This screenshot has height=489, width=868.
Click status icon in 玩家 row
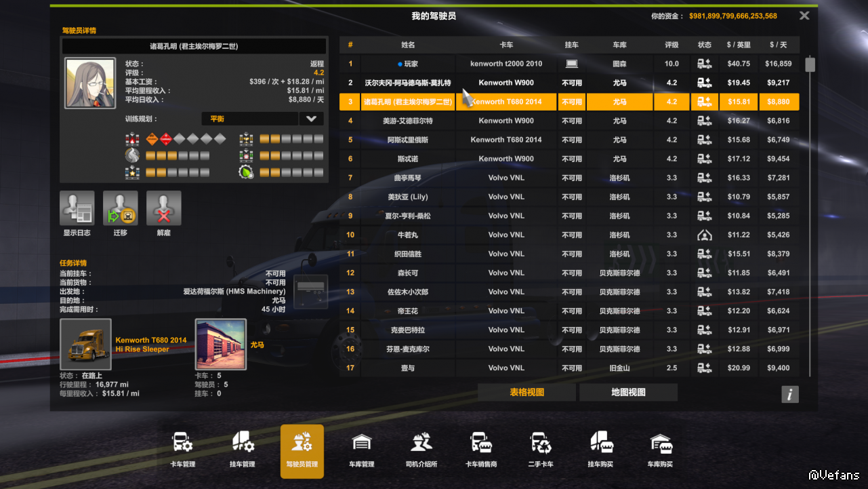pyautogui.click(x=704, y=64)
